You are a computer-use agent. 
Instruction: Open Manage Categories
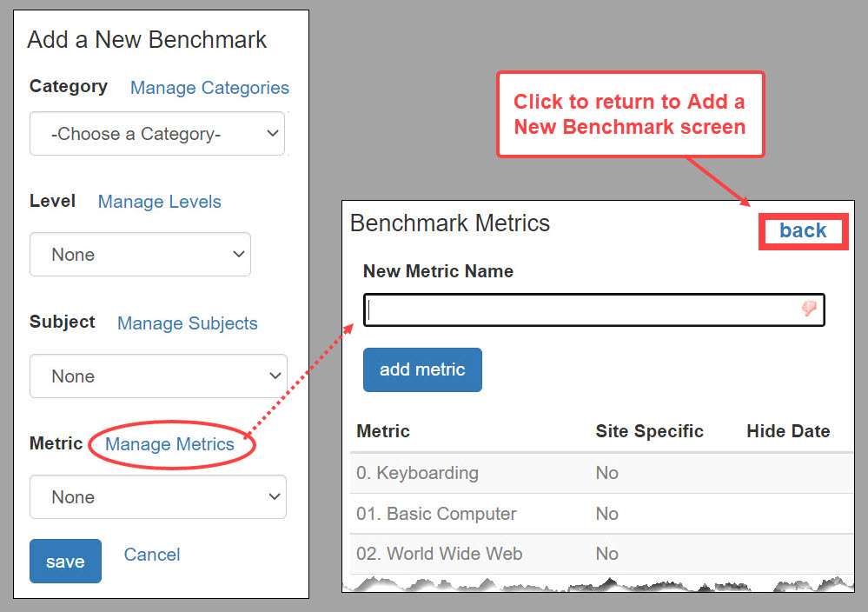[209, 88]
